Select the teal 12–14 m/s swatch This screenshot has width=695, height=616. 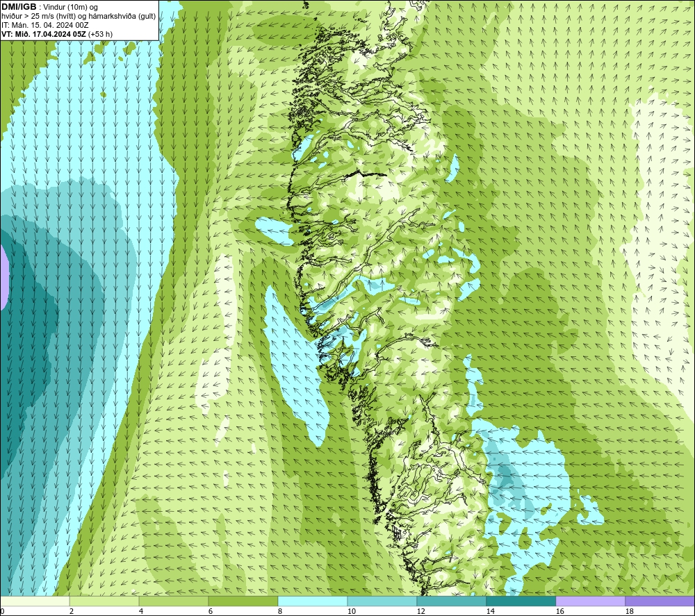click(x=451, y=601)
